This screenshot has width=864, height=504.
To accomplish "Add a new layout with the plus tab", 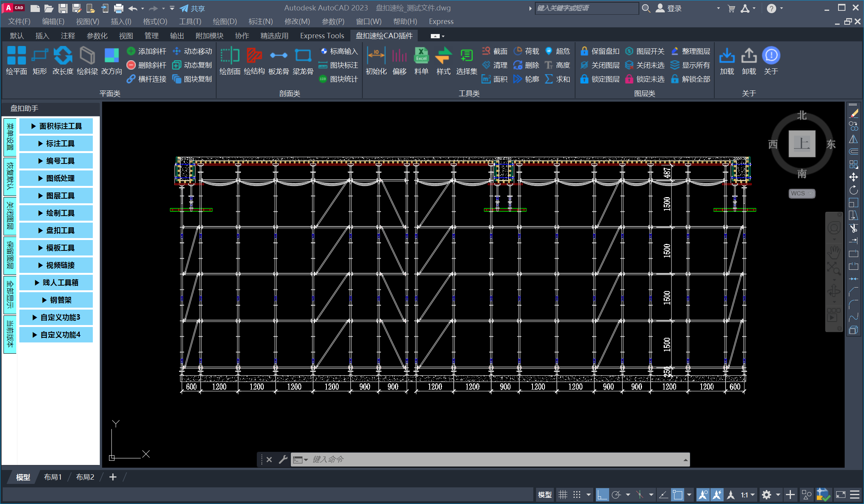I will 113,477.
